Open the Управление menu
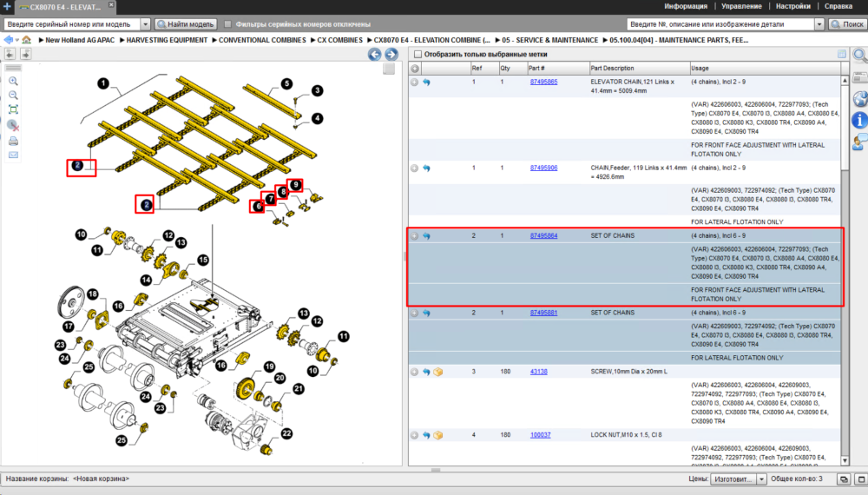The width and height of the screenshot is (868, 495). tap(741, 6)
